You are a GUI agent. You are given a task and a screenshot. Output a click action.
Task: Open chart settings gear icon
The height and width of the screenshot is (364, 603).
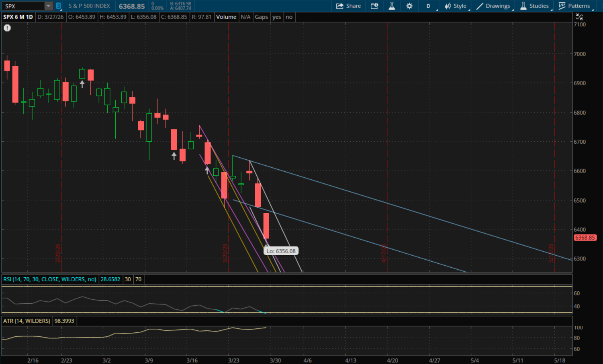(409, 6)
